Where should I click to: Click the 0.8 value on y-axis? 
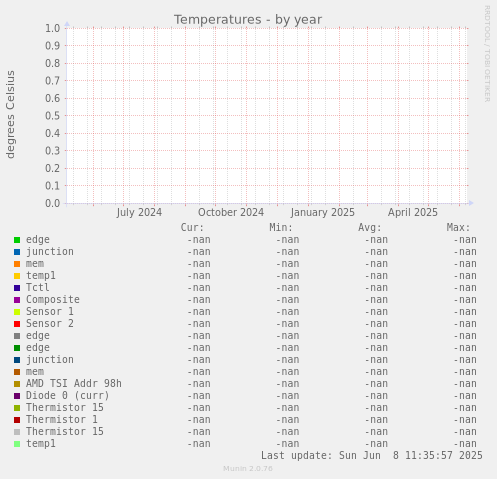pyautogui.click(x=52, y=63)
